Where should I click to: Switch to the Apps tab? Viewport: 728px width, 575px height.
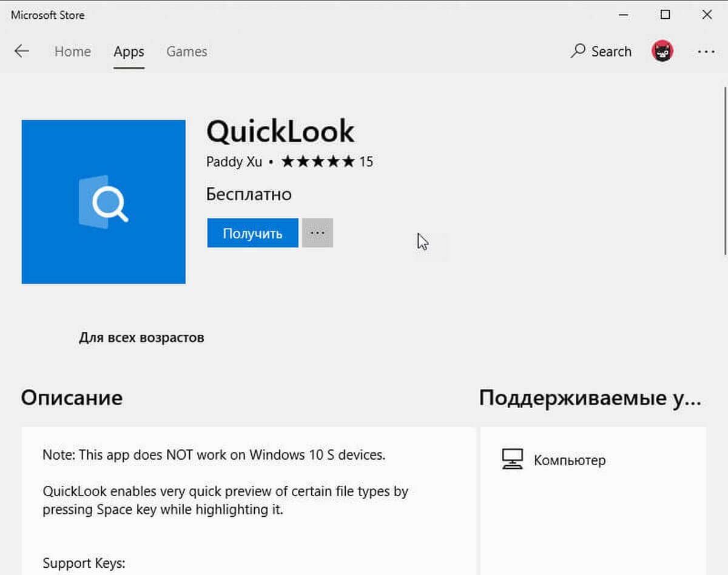pos(129,52)
